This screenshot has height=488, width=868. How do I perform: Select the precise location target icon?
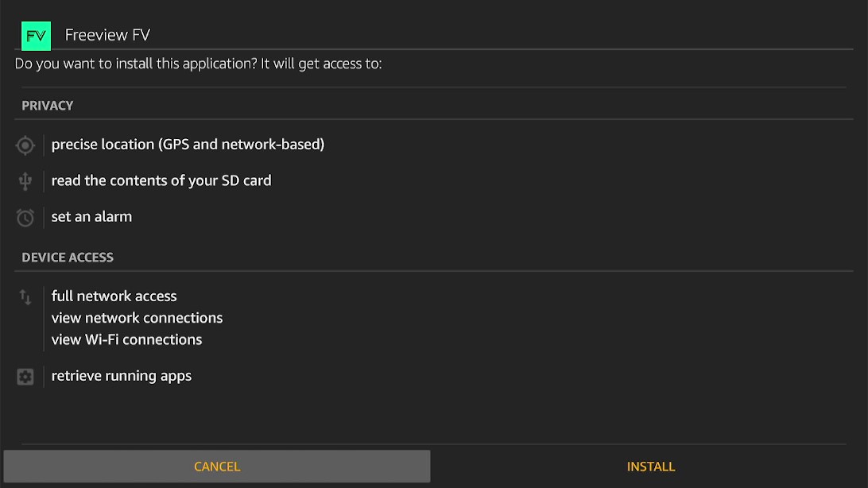[25, 145]
